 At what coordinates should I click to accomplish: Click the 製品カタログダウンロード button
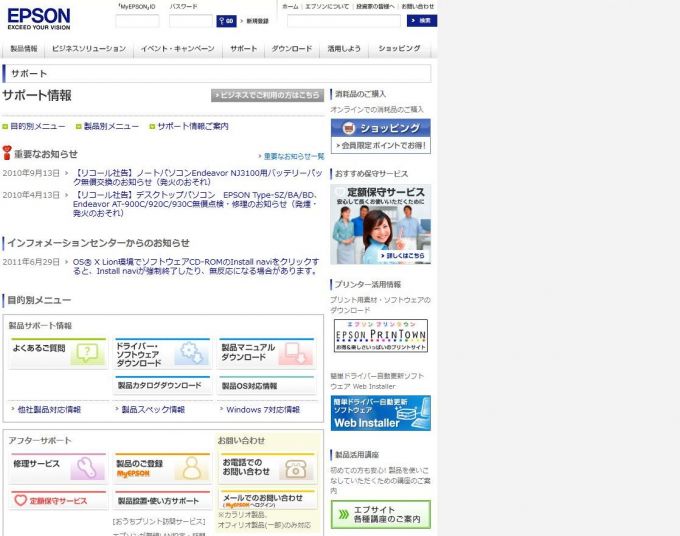click(x=162, y=385)
